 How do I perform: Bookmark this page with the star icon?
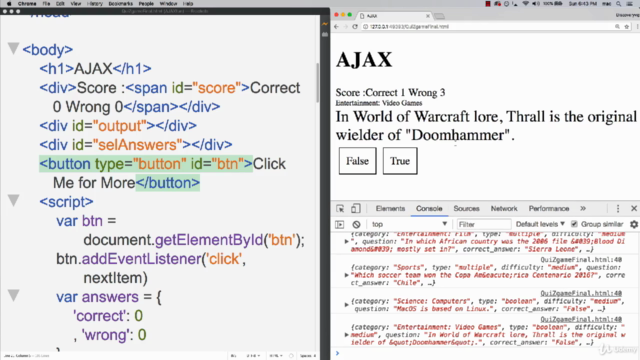(627, 27)
